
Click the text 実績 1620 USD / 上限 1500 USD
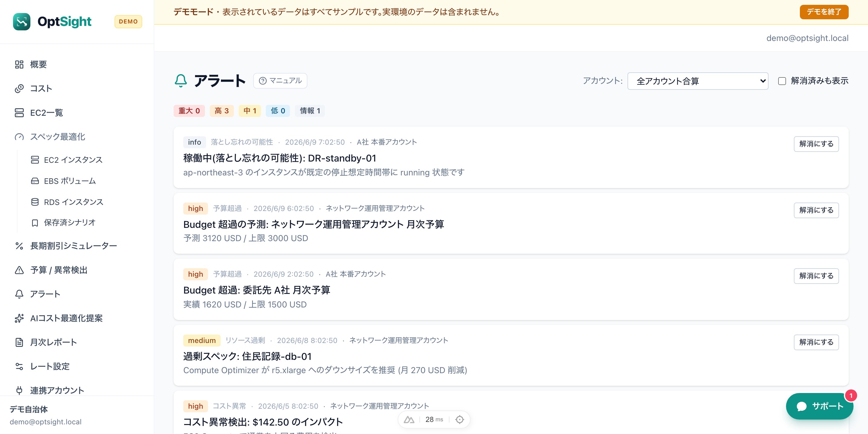tap(245, 305)
